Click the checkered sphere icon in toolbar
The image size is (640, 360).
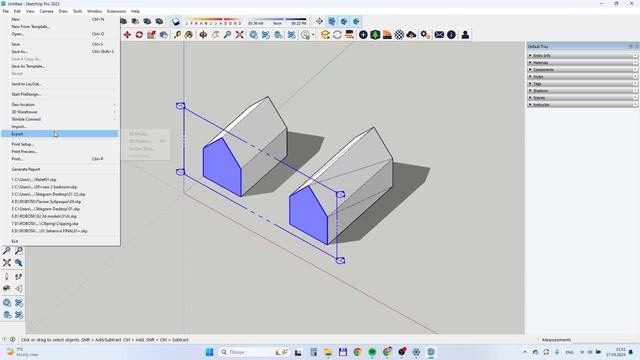(x=399, y=35)
